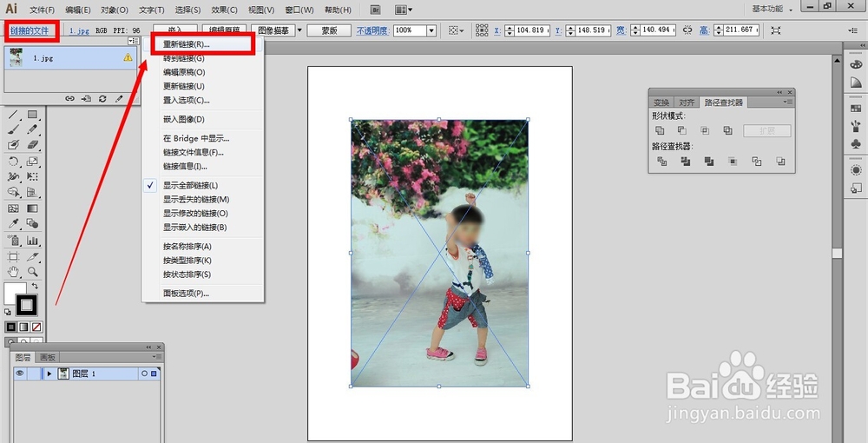Click Trim icon in Pathfinder panel
This screenshot has height=443, width=868.
[x=686, y=162]
